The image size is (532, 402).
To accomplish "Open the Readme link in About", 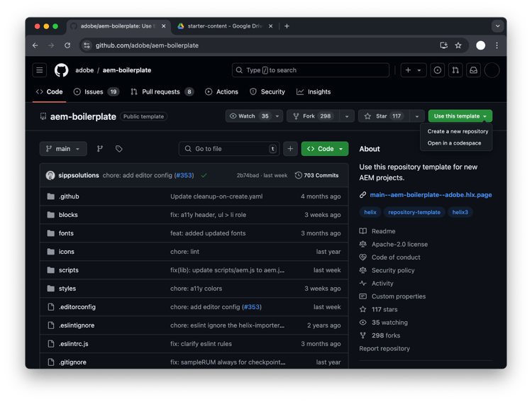I will 383,231.
